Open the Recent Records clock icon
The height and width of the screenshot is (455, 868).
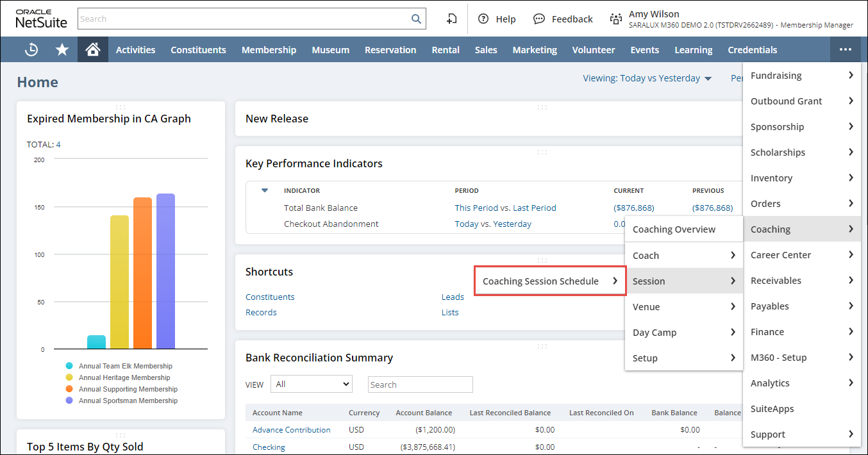pyautogui.click(x=31, y=50)
